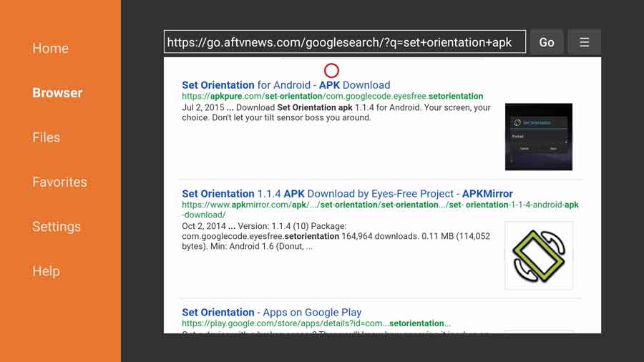Open 'Set Orientation for Android - APK Download' result

tap(286, 85)
